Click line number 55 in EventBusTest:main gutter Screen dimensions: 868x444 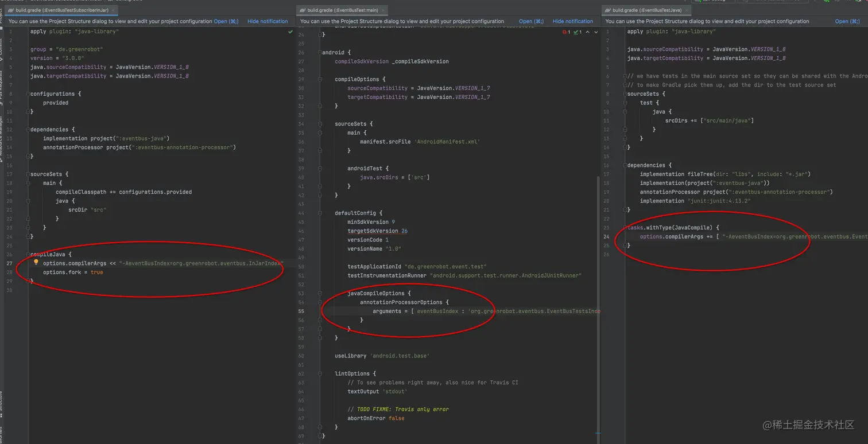click(x=301, y=311)
